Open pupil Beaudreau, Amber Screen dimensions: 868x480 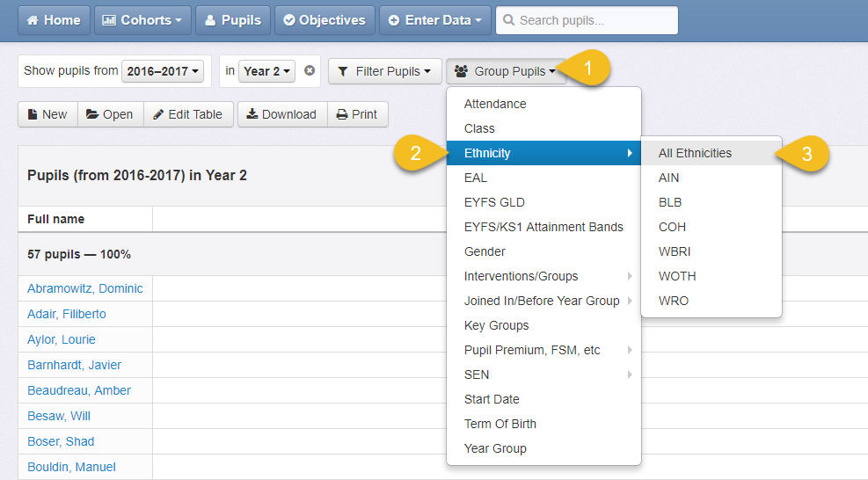coord(79,390)
